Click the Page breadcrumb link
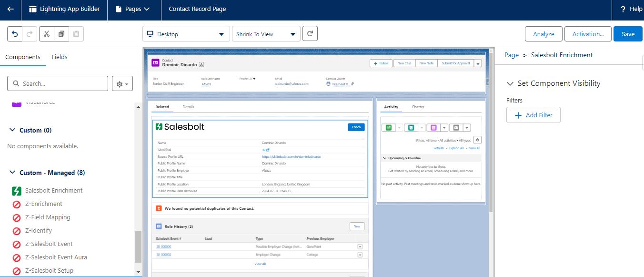644x277 pixels. (x=512, y=55)
